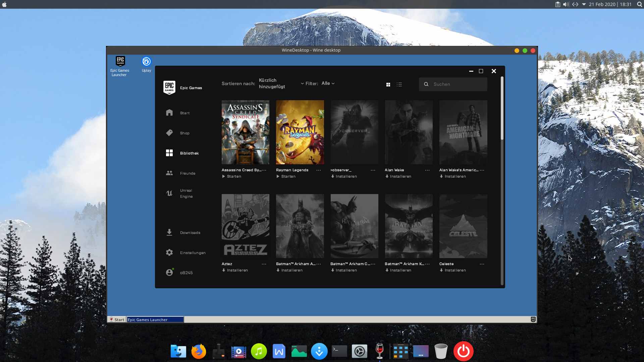Open the trash in the dock
The height and width of the screenshot is (362, 644).
(x=441, y=351)
